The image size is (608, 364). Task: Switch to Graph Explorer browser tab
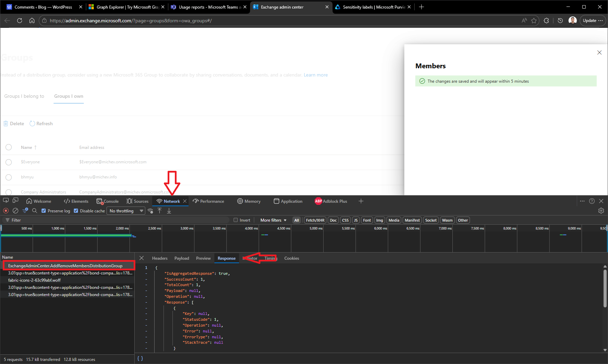[127, 7]
